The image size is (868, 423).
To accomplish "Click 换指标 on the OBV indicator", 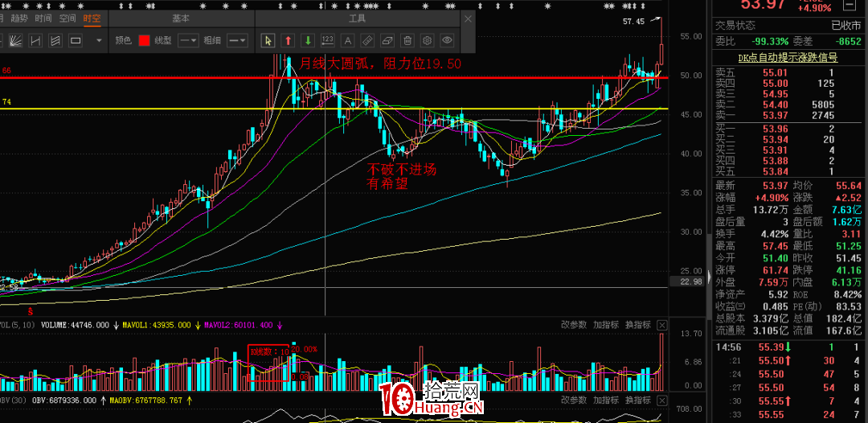I will point(637,400).
